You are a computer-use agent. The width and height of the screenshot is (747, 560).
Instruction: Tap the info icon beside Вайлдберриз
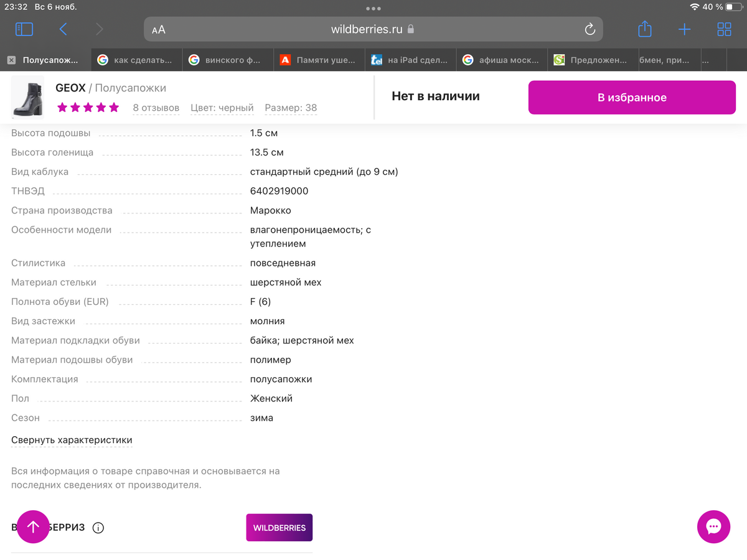pyautogui.click(x=98, y=528)
